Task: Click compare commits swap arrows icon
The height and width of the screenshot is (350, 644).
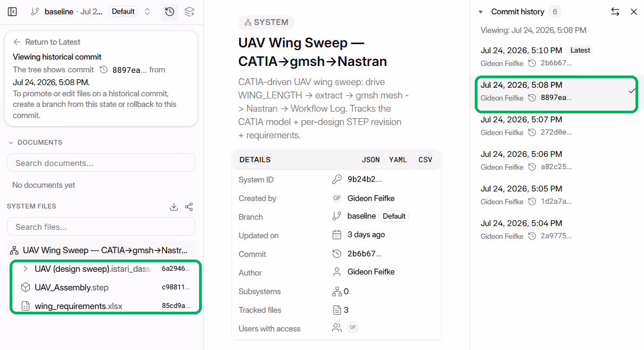Action: tap(615, 12)
